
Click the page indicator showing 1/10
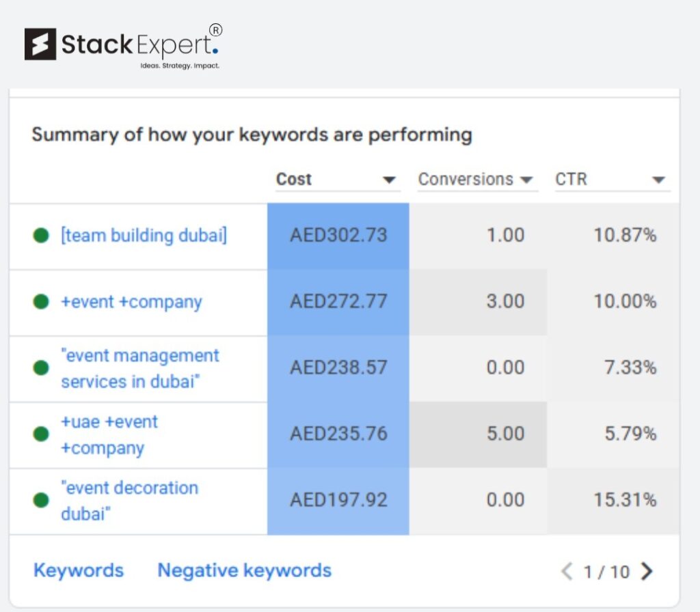click(606, 570)
